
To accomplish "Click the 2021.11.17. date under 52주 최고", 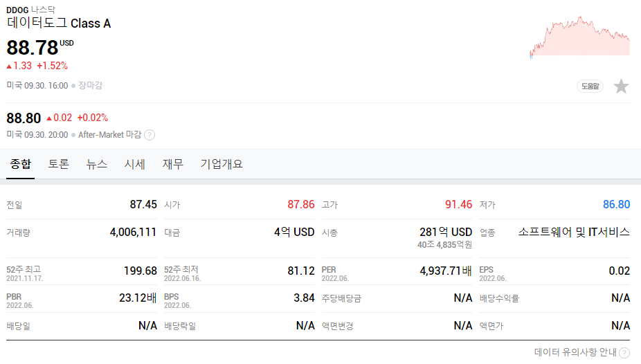I will pyautogui.click(x=24, y=278).
